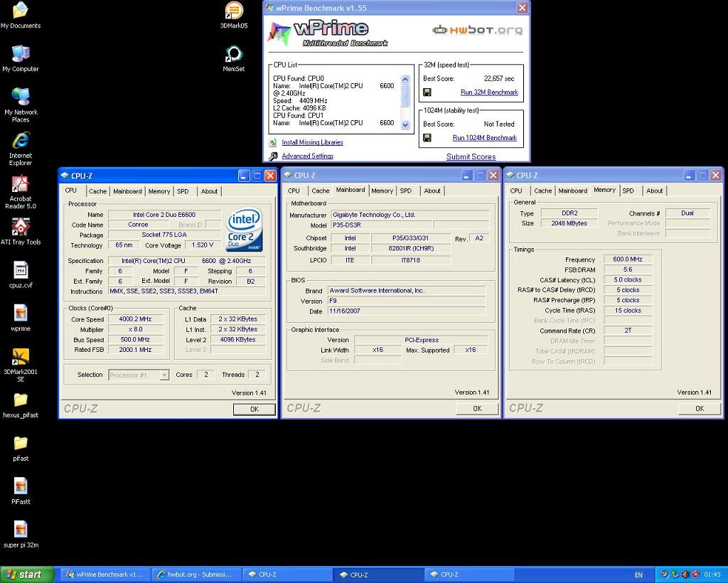This screenshot has height=583, width=728.
Task: Click OK in the left CPU-Z window
Action: (x=255, y=410)
